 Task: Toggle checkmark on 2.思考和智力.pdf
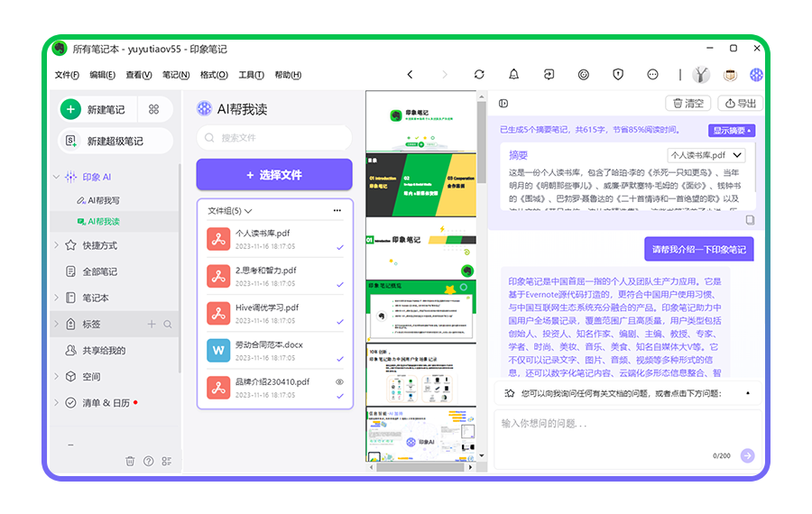click(x=340, y=284)
